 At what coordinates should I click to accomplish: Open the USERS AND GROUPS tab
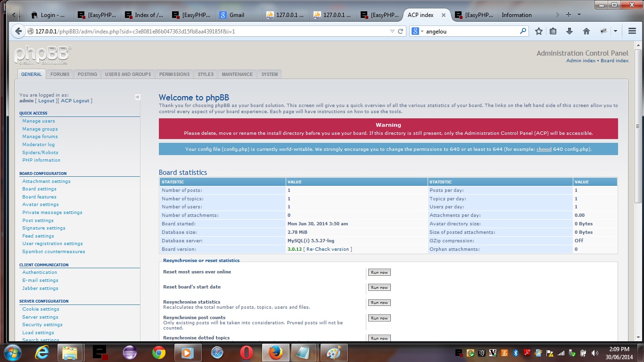coord(128,74)
